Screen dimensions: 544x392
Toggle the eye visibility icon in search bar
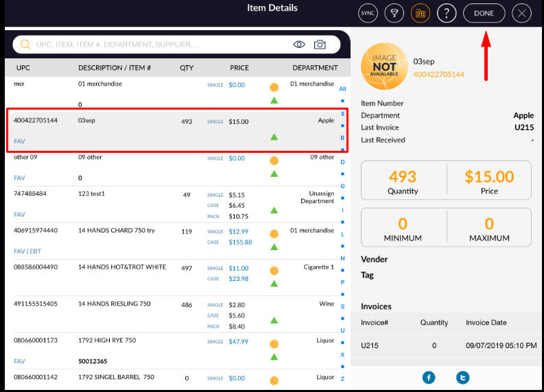click(299, 45)
